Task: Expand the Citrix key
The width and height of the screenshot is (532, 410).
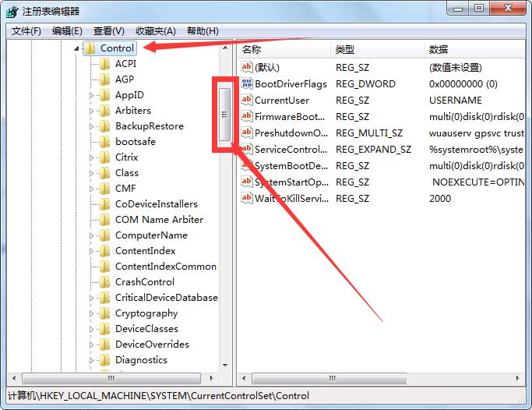Action: pyautogui.click(x=91, y=157)
